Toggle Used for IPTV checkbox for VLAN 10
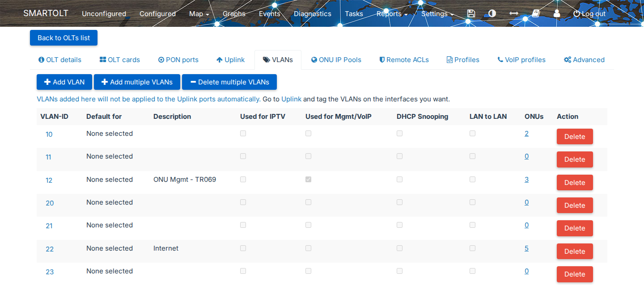 click(243, 133)
